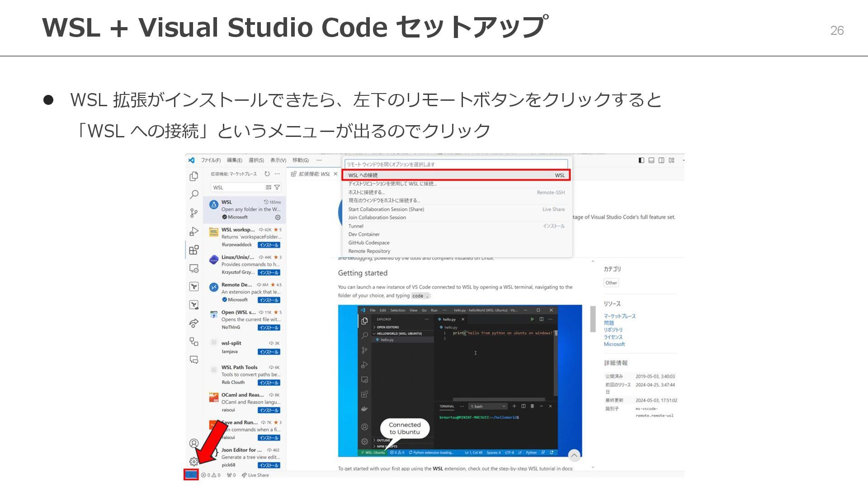
Task: Start Live Share from status bar
Action: tap(255, 475)
